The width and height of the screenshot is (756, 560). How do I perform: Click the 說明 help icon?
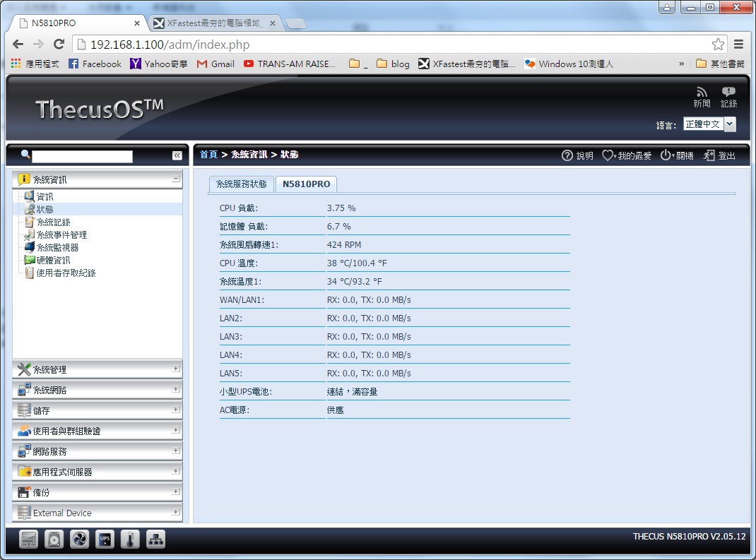(x=577, y=155)
